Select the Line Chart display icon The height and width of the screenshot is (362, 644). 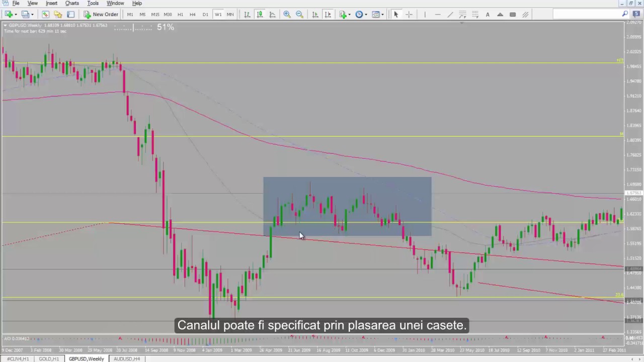(272, 15)
